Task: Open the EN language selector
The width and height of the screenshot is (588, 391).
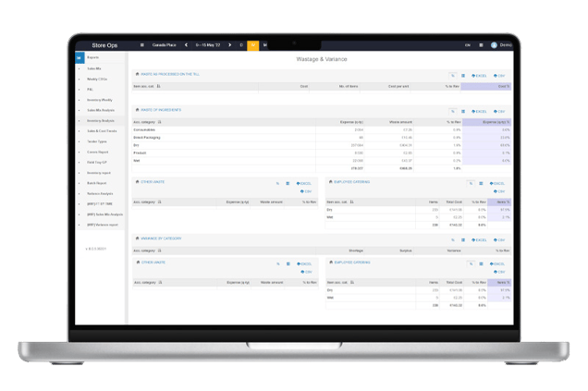Action: (468, 44)
